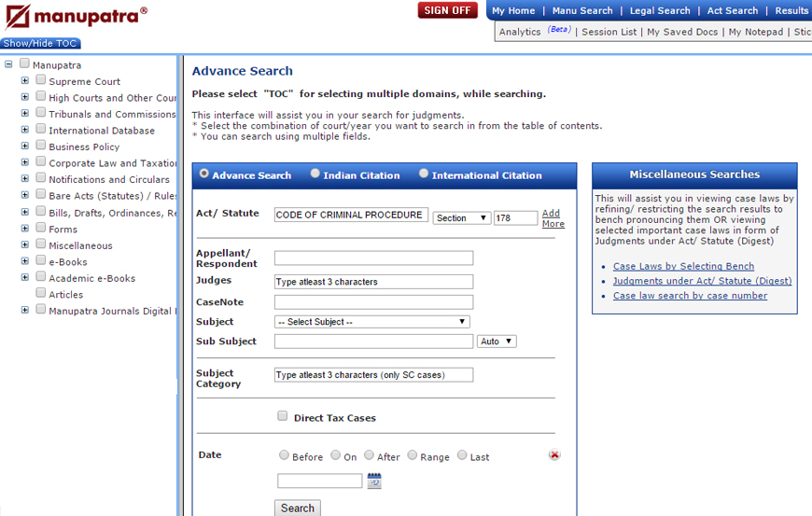
Task: Clear the date with red X icon
Action: coord(554,454)
